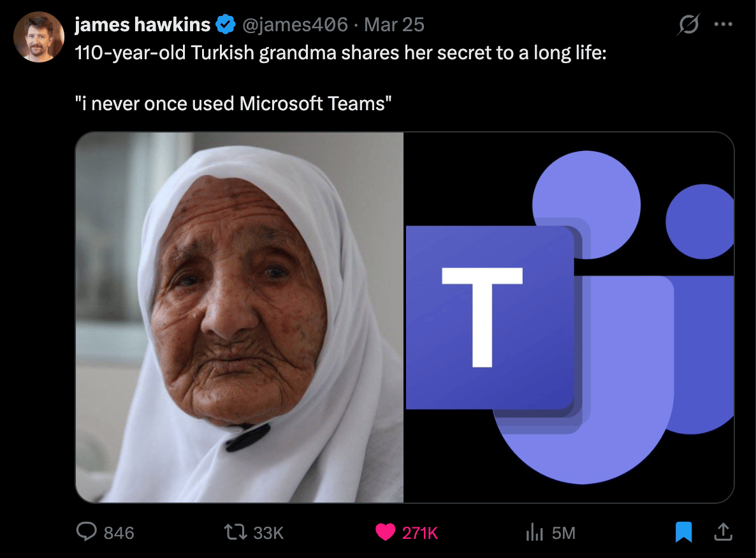Viewport: 756px width, 558px height.
Task: Click the reply speech bubble icon
Action: pyautogui.click(x=87, y=532)
